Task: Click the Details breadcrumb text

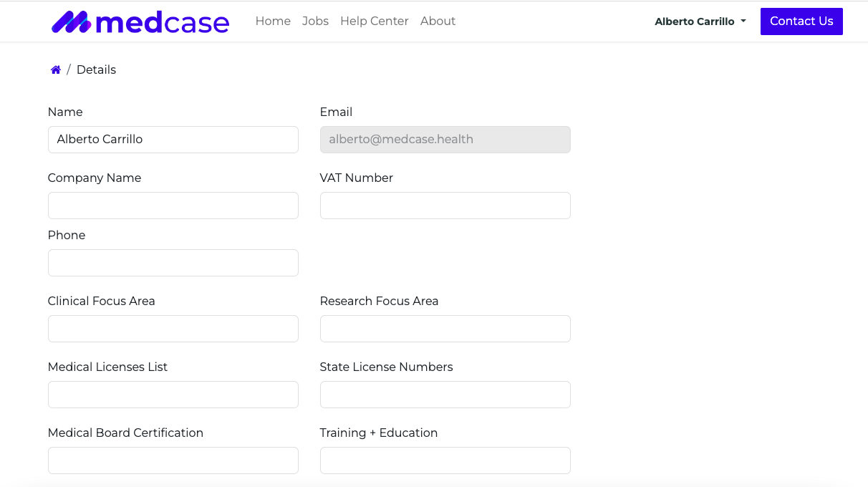Action: pyautogui.click(x=96, y=69)
